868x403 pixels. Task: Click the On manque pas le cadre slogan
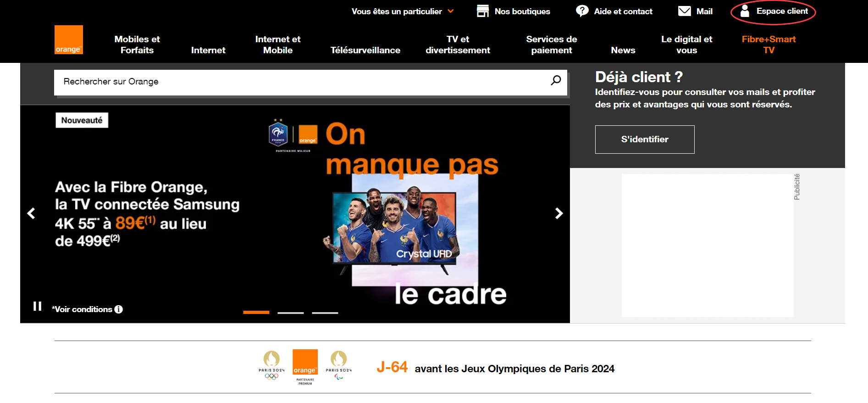[x=416, y=214]
